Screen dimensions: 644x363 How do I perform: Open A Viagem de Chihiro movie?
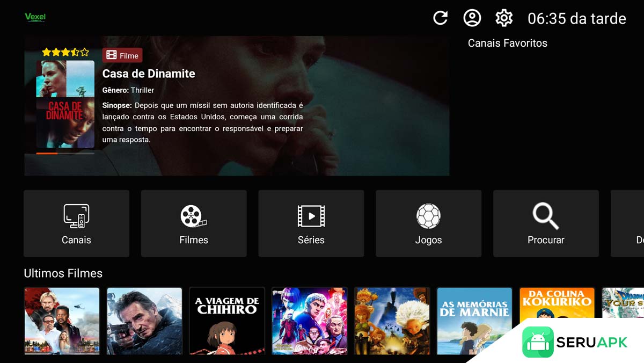pos(227,321)
